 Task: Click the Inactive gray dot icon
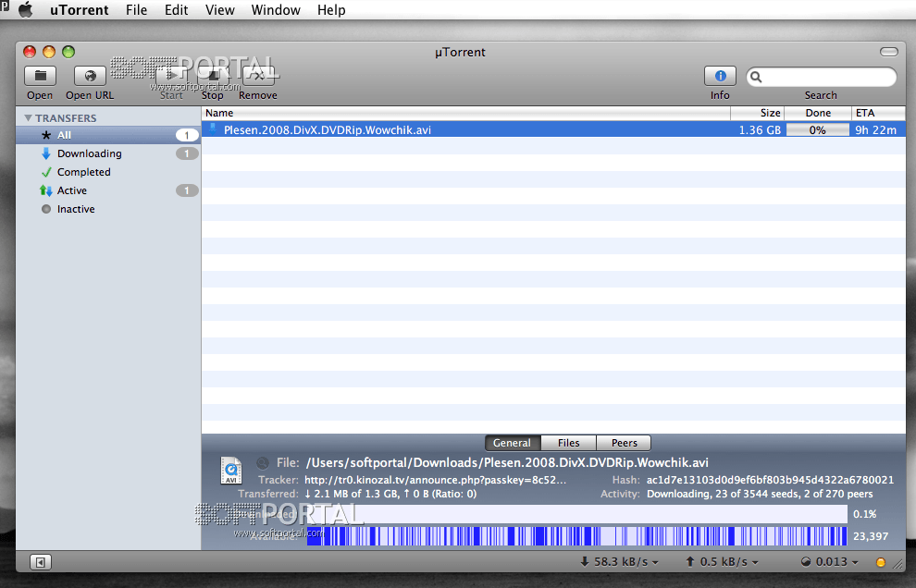coord(46,209)
